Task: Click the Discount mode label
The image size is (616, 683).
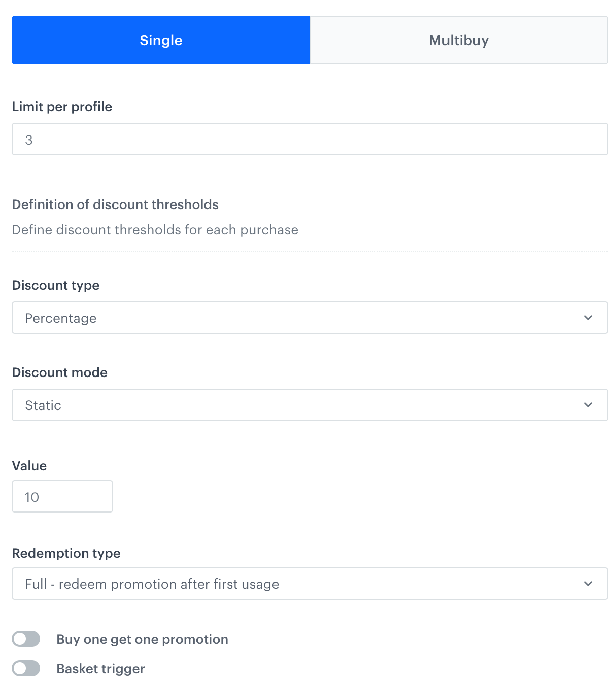Action: (60, 372)
